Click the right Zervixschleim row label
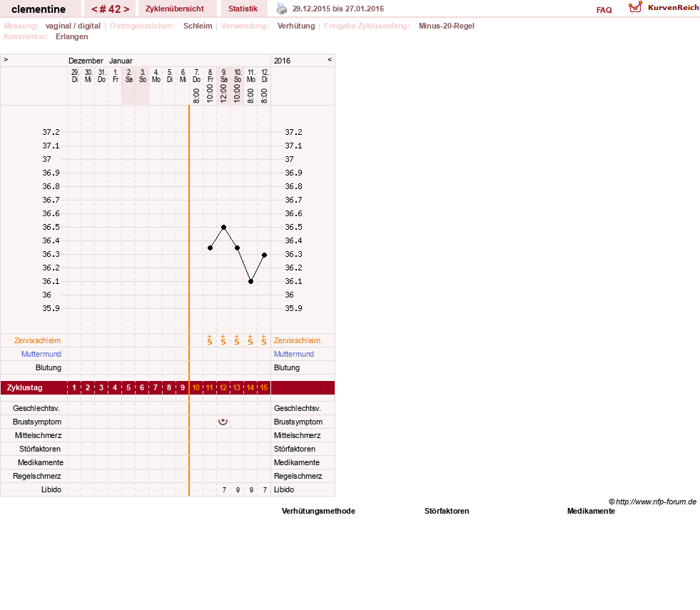This screenshot has width=700, height=610. coord(297,340)
